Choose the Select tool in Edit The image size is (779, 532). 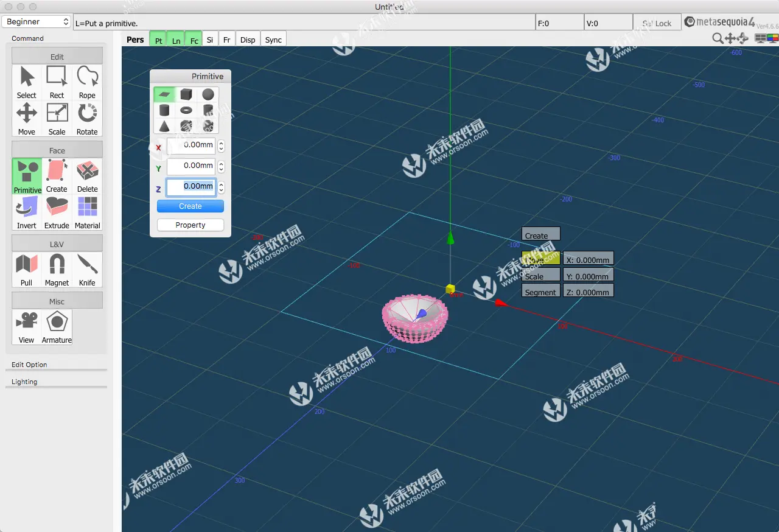(26, 82)
